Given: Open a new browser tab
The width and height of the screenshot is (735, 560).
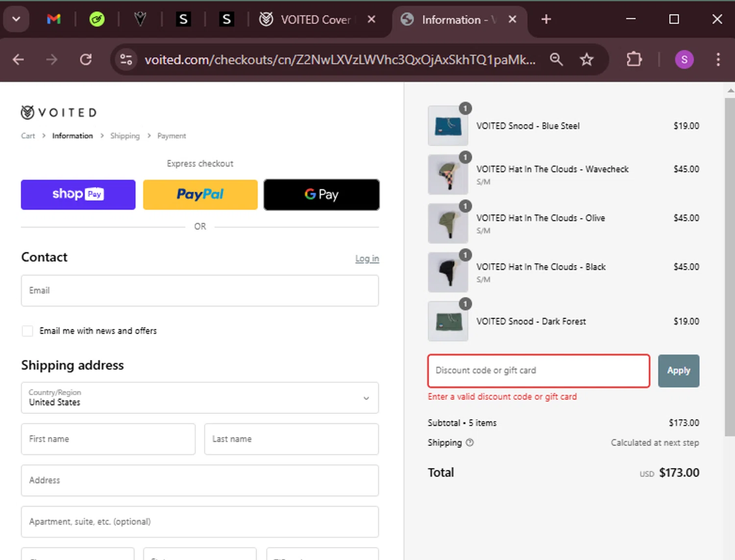Looking at the screenshot, I should (546, 20).
